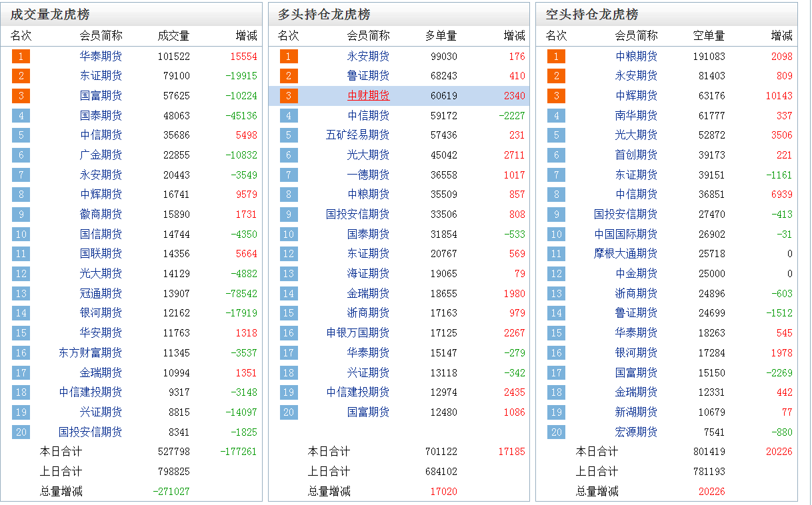The height and width of the screenshot is (505, 812).
Task: Click the 多头持仓龙虎榜 panel title
Action: [x=324, y=15]
